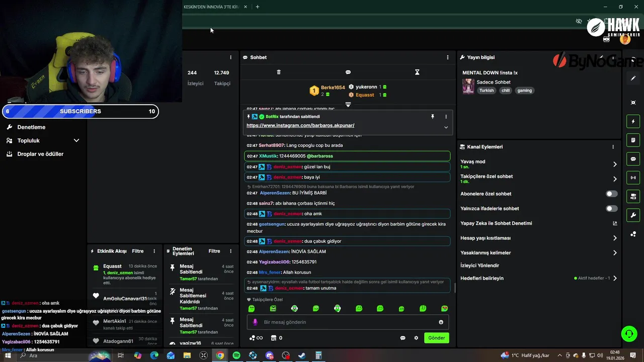Open Denetim Eylemleri three-dot menu
The height and width of the screenshot is (362, 644).
click(231, 251)
